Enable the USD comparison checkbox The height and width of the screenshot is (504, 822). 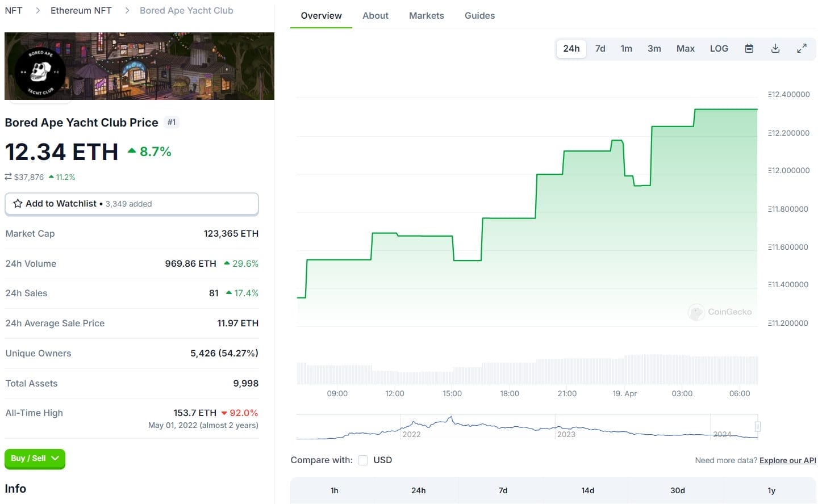pos(363,460)
